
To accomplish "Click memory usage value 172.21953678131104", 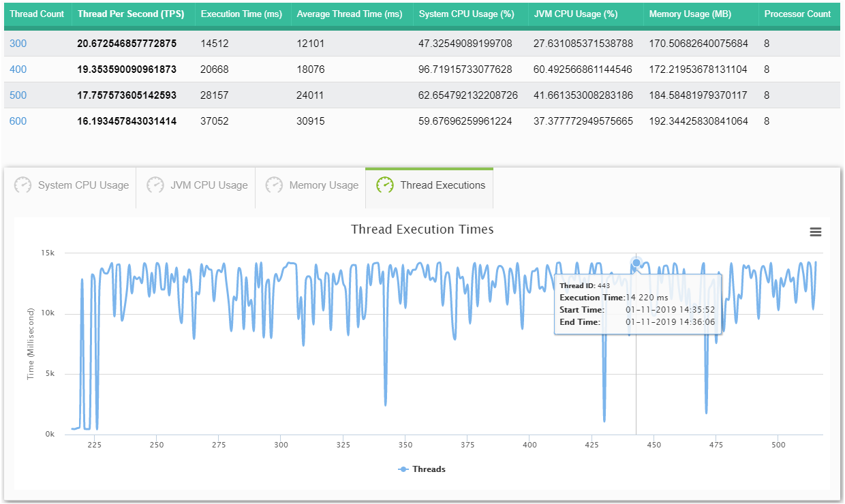I will click(x=698, y=69).
